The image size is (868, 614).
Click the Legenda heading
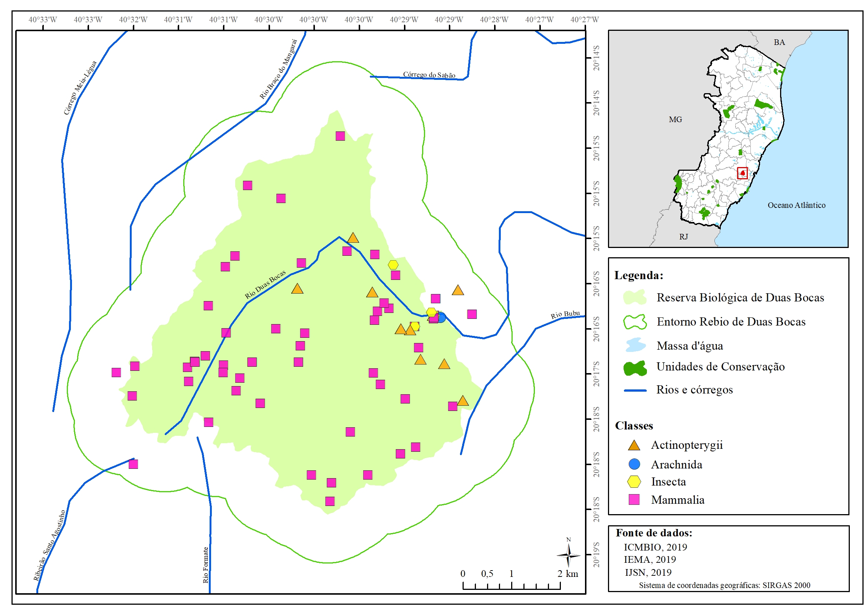point(638,275)
